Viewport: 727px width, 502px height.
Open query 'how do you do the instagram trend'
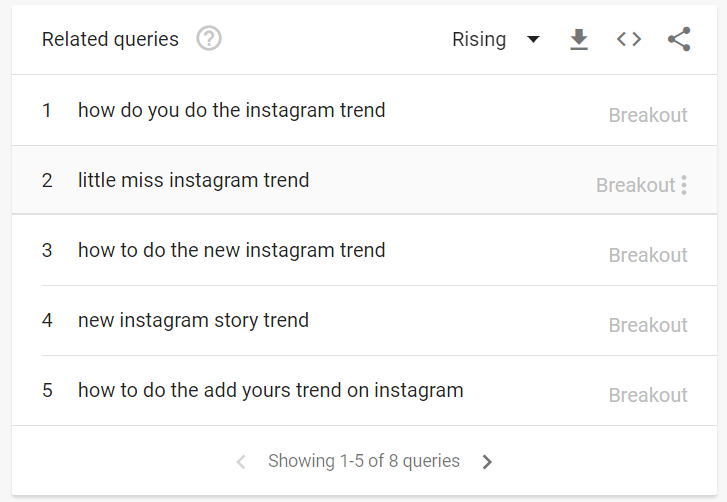click(x=231, y=110)
